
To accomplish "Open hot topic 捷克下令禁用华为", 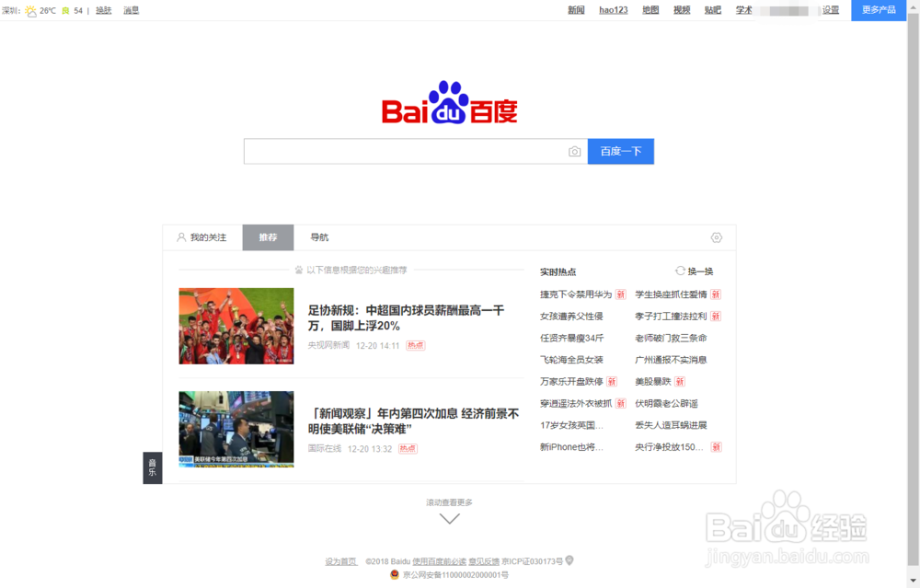I will (576, 294).
